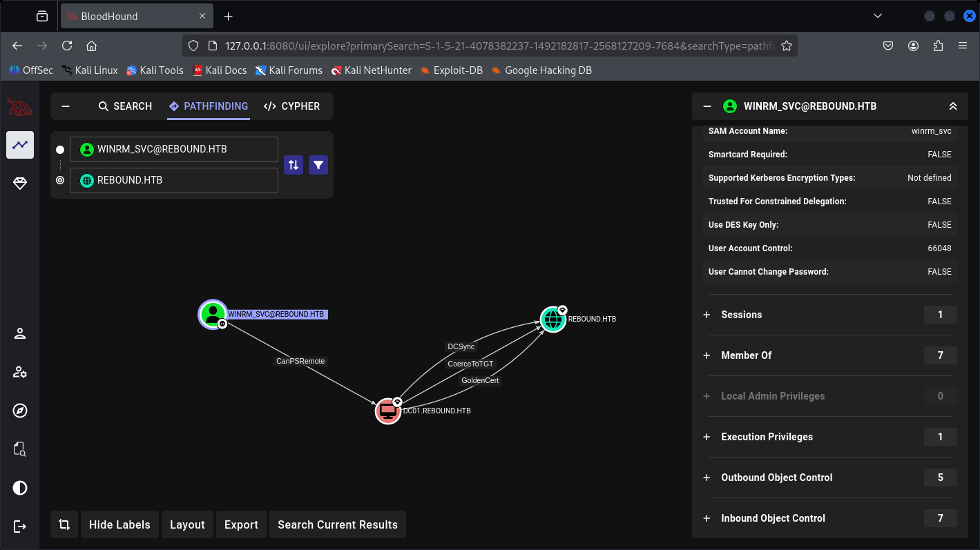This screenshot has width=980, height=550.
Task: Click the swap start and end nodes icon
Action: click(x=294, y=165)
